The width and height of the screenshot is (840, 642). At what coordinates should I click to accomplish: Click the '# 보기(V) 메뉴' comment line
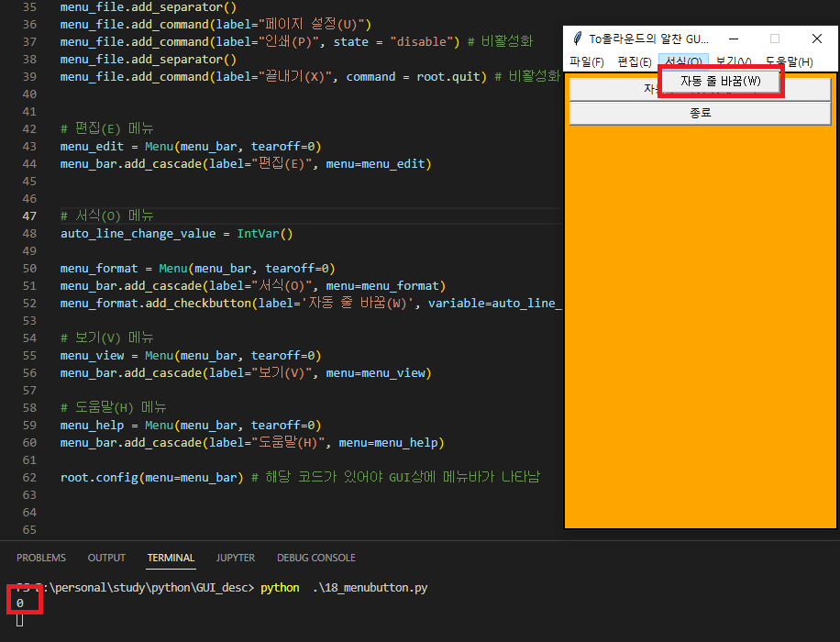click(107, 338)
